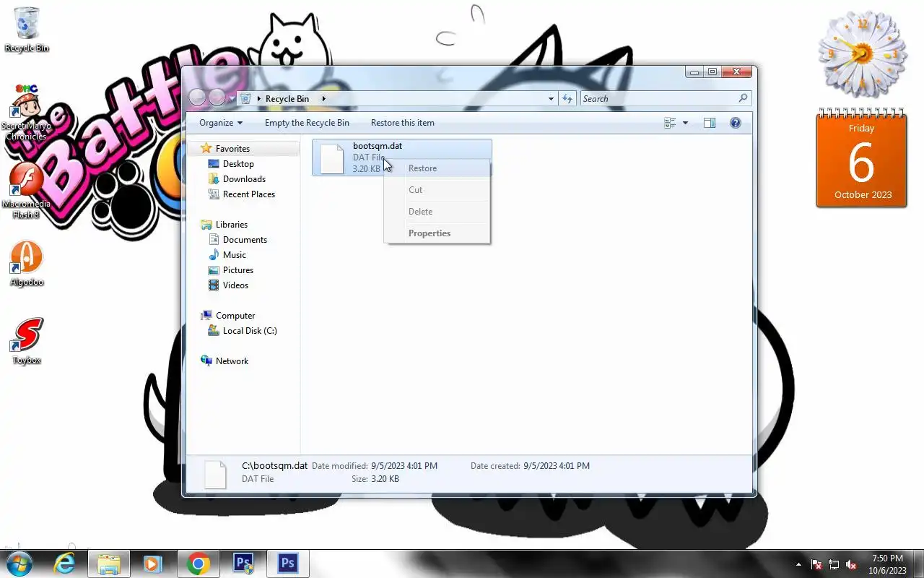Select Network in the navigation pane
The height and width of the screenshot is (578, 924).
pos(232,361)
